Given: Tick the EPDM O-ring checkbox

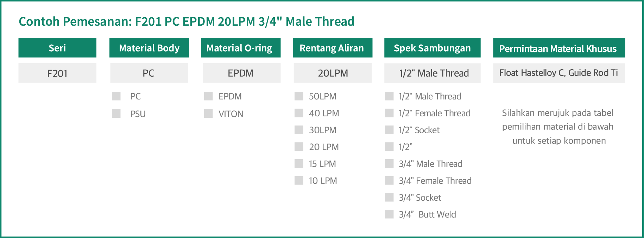Looking at the screenshot, I should (208, 96).
